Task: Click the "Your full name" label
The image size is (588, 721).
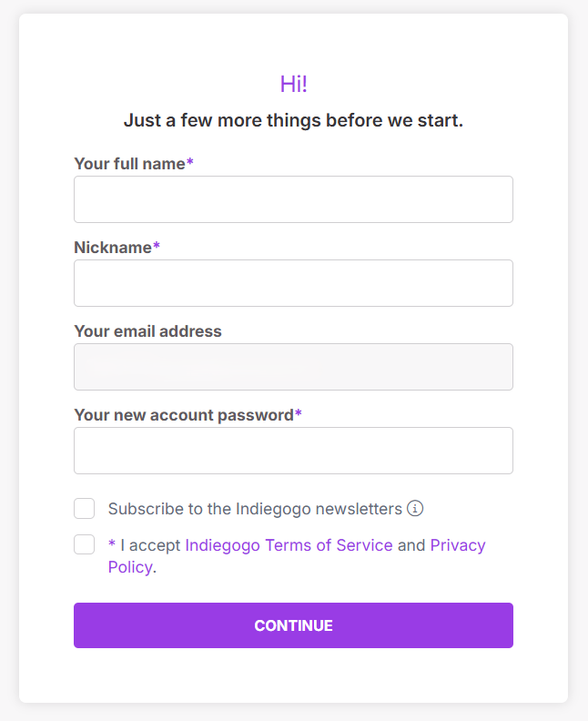Action: [x=129, y=164]
